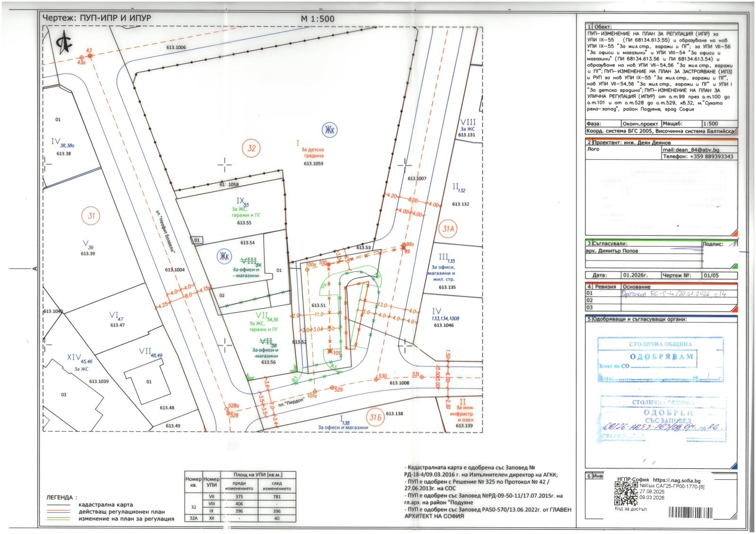Select the Жк symbol beside plot 613.54

(223, 256)
